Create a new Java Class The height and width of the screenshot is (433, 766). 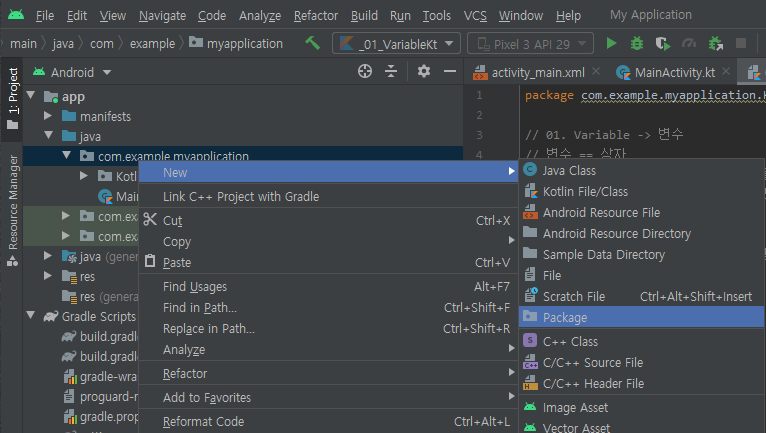pos(641,171)
